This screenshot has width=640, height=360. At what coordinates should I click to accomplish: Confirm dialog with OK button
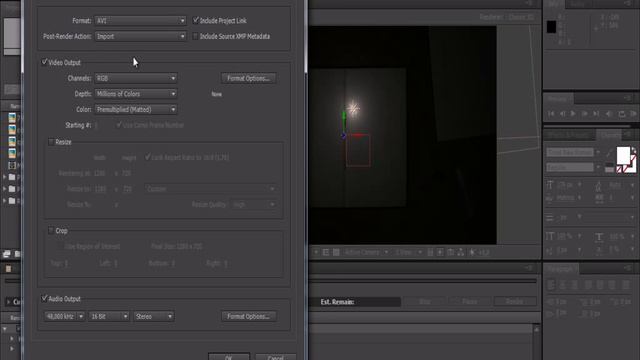[x=229, y=357]
